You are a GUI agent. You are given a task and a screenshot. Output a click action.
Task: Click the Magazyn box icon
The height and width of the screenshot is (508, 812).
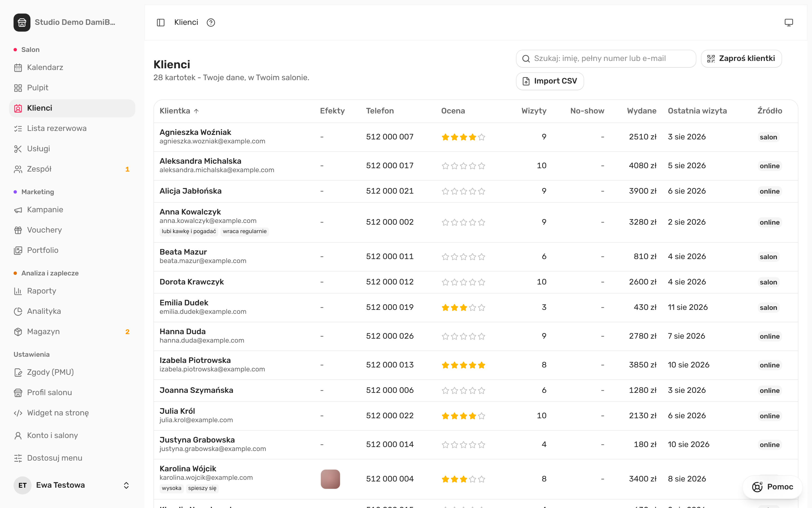click(x=18, y=332)
